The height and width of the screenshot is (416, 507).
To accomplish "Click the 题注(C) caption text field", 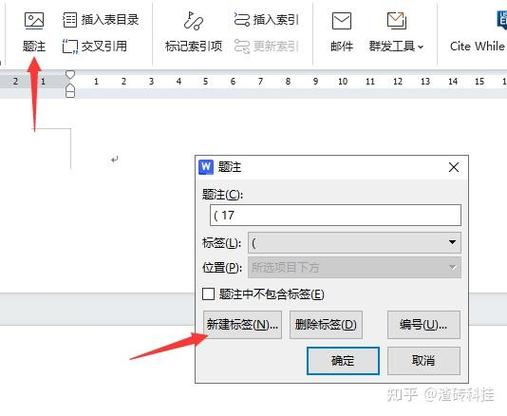I will coord(336,215).
